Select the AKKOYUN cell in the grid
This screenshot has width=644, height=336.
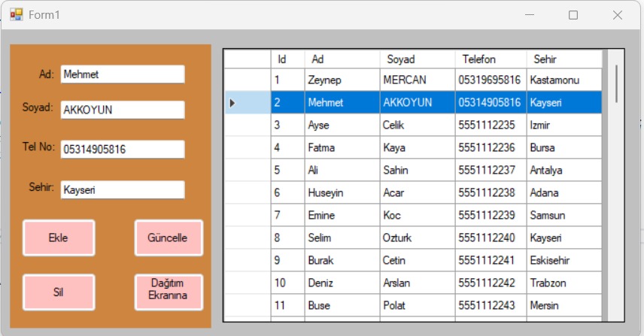pos(418,102)
